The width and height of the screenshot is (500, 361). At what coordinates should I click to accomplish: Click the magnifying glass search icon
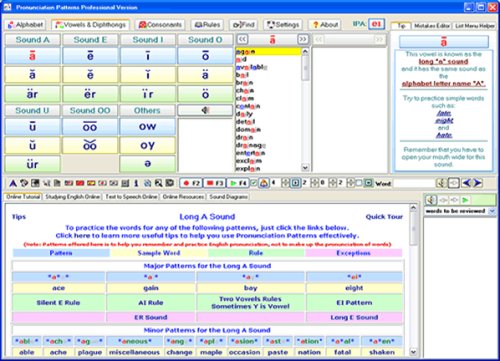pos(158,183)
